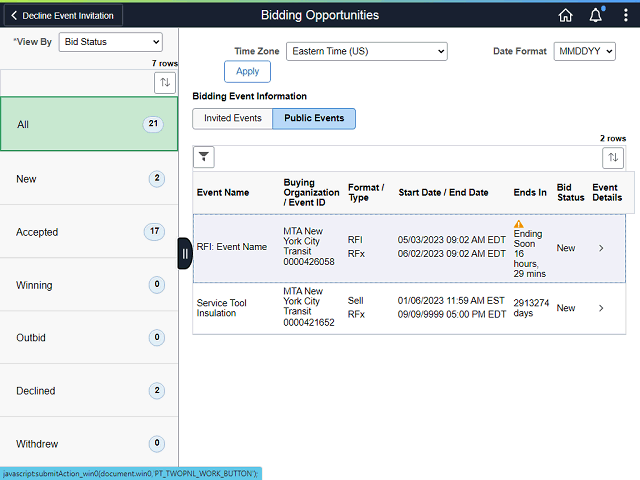The image size is (640, 480).
Task: Click event ID 0000426058
Action: coord(309,262)
